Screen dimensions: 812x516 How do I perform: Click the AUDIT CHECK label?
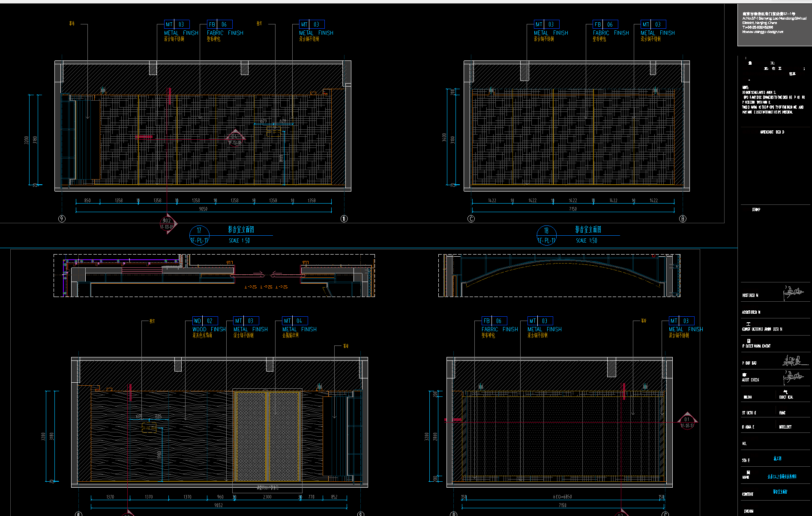750,380
